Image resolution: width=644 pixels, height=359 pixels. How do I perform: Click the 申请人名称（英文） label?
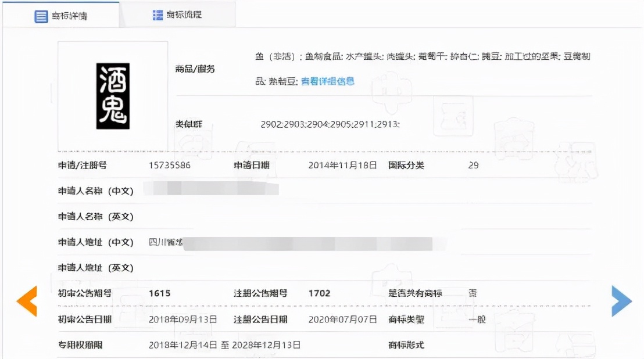point(96,217)
